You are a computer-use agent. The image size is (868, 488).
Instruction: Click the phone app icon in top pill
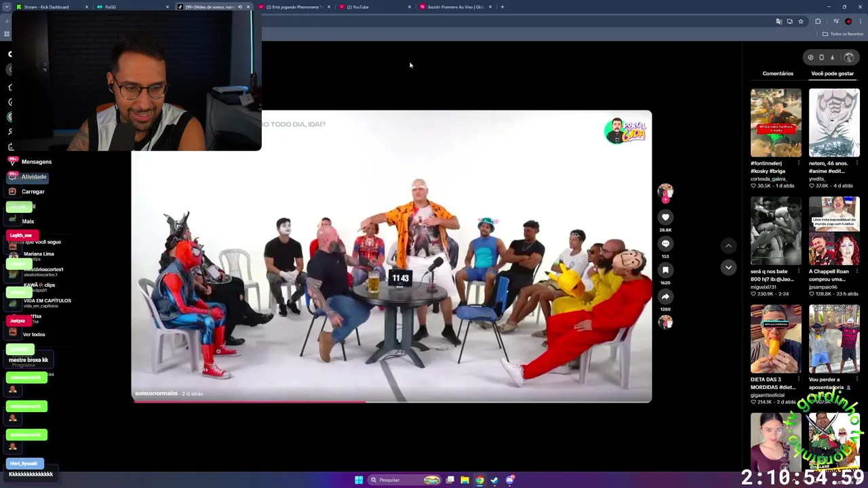coord(821,58)
